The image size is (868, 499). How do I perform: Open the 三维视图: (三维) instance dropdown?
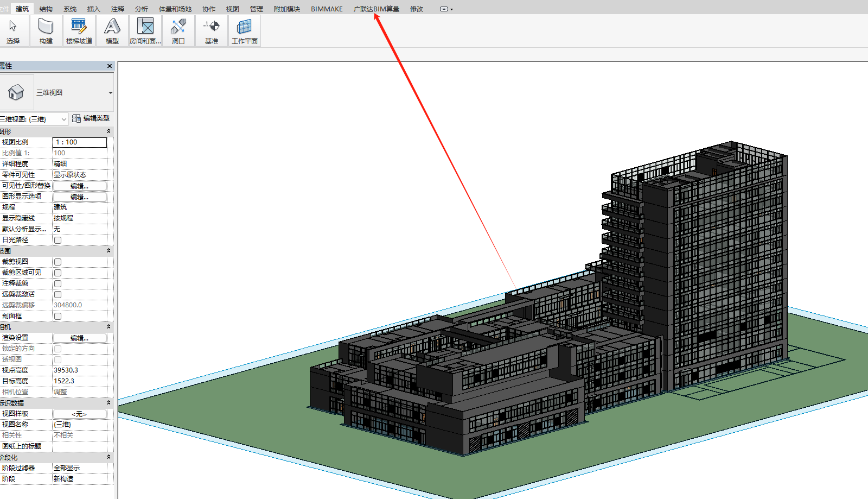[34, 119]
